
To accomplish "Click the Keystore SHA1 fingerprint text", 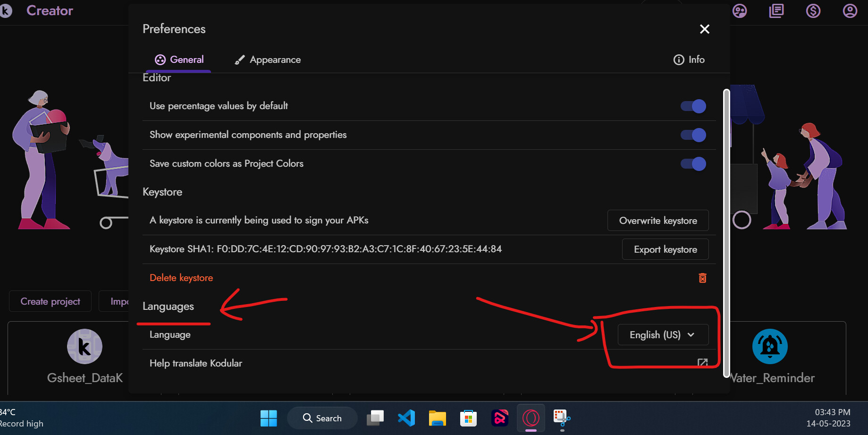I will [326, 249].
